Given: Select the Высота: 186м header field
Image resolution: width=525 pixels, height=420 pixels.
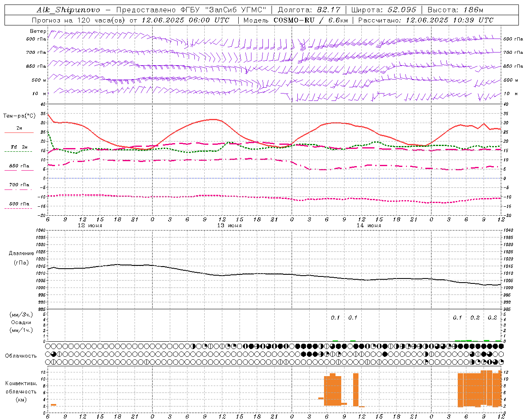Looking at the screenshot, I should (x=455, y=10).
